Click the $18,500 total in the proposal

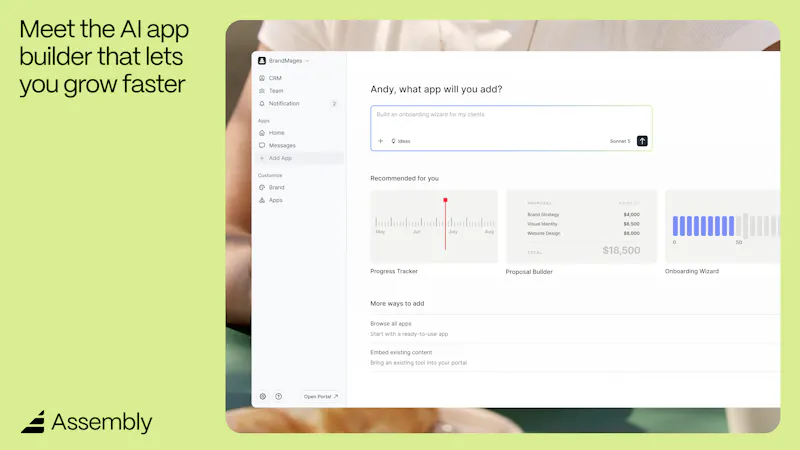tap(621, 251)
